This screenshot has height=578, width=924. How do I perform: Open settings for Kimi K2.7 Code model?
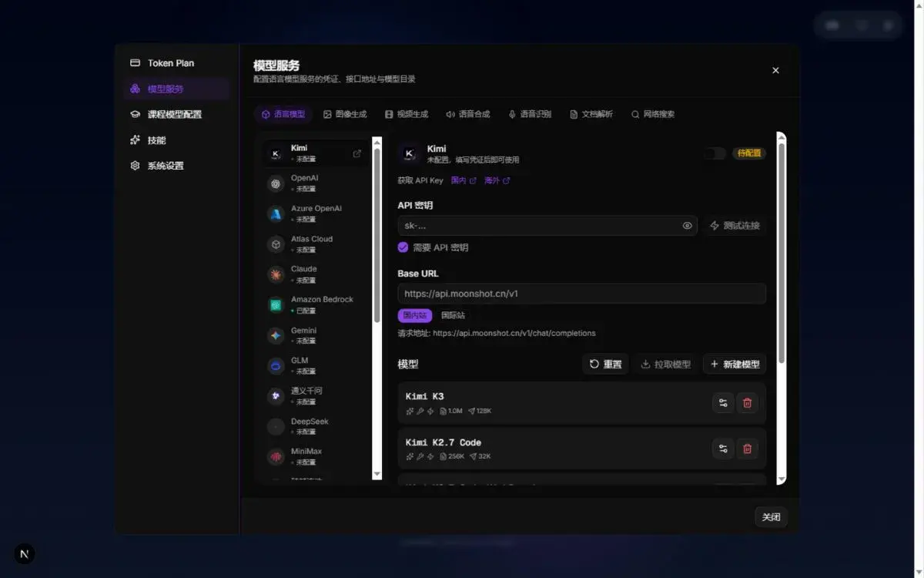click(x=723, y=449)
